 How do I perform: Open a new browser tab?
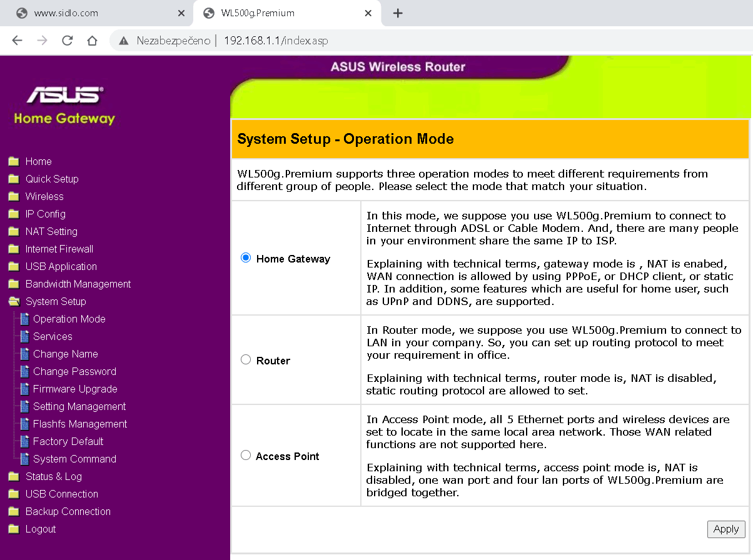398,13
